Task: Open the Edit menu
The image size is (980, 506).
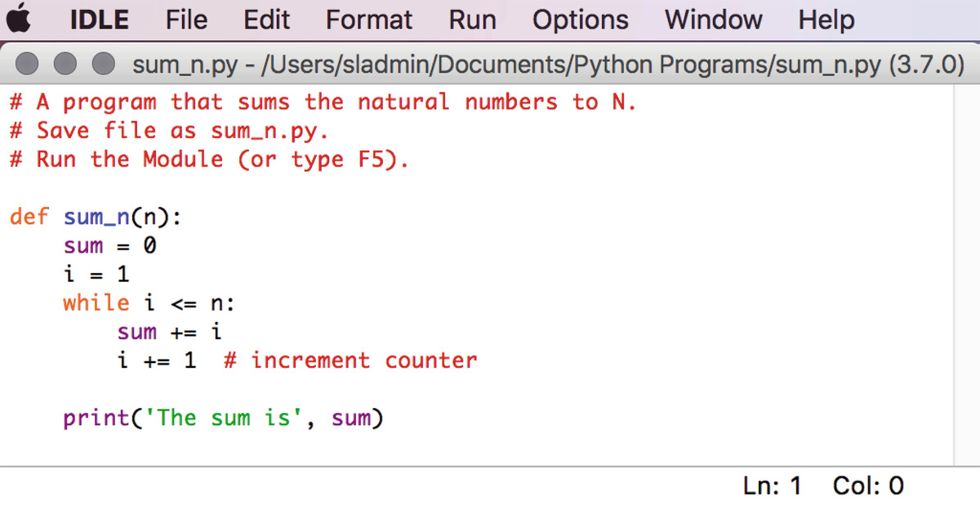Action: (267, 20)
